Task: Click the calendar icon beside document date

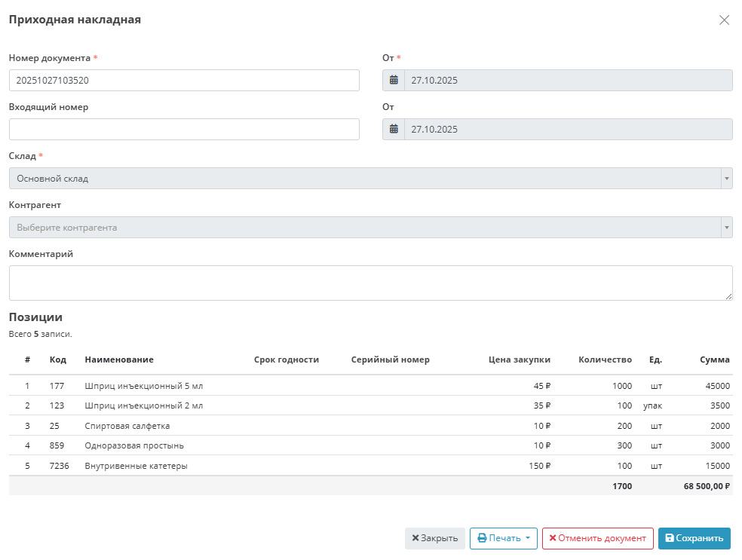Action: tap(394, 81)
